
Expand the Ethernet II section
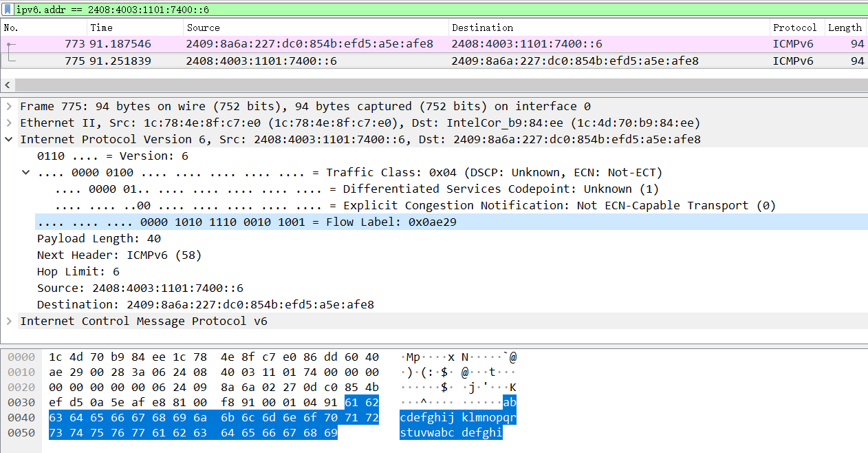[8, 123]
